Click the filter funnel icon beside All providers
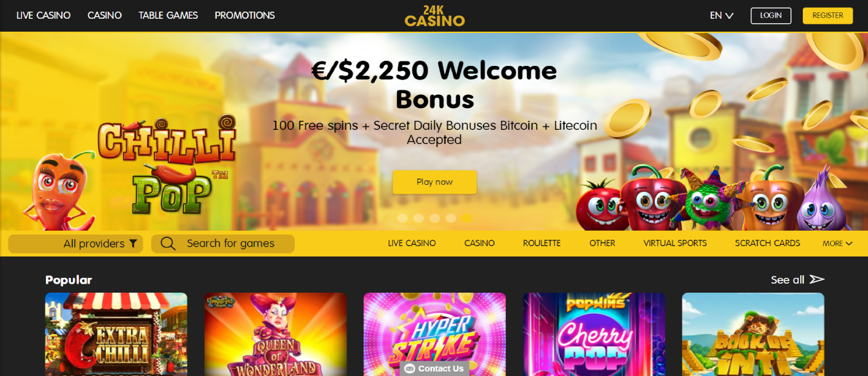Screen dimensions: 868x376 (x=133, y=244)
